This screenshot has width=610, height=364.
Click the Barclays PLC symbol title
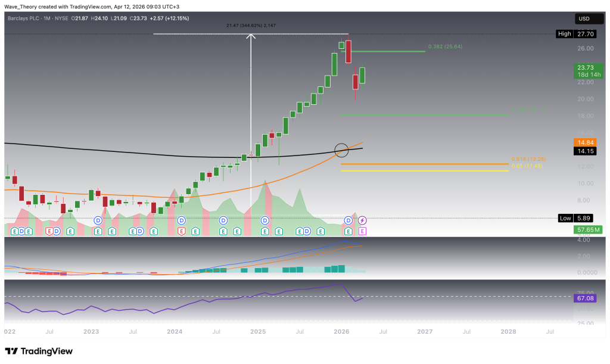27,18
